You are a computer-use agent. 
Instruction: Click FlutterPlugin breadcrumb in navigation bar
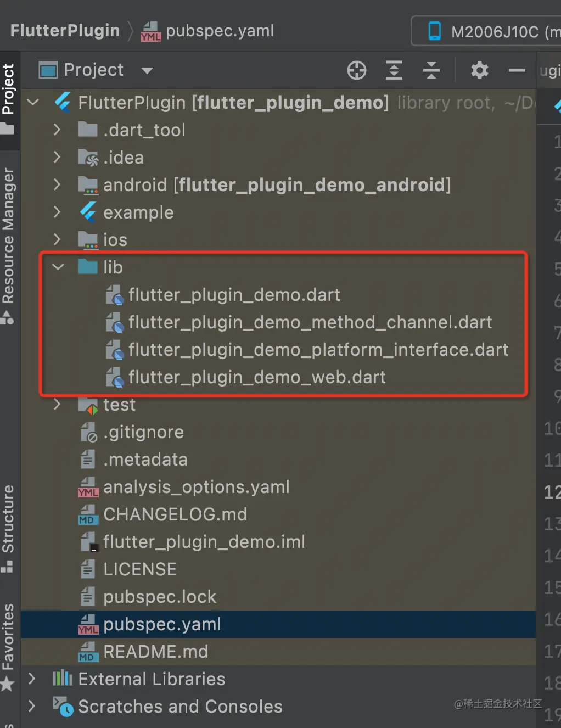(65, 31)
